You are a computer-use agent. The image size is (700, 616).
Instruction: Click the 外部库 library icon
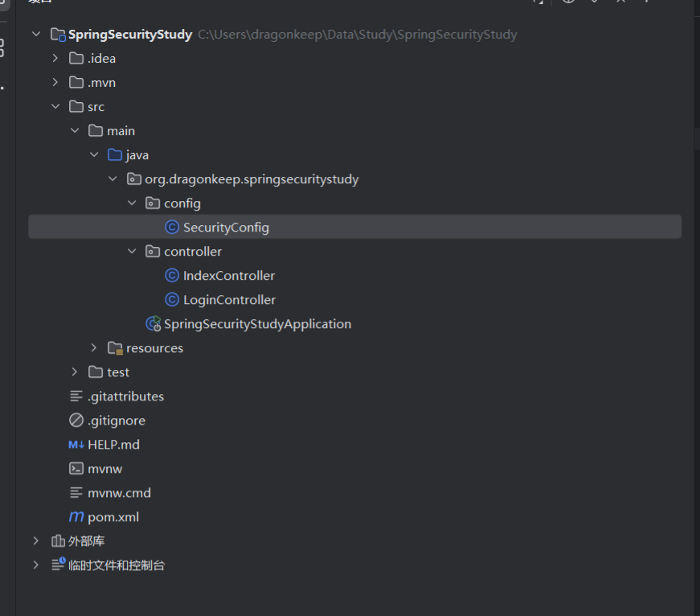coord(58,541)
